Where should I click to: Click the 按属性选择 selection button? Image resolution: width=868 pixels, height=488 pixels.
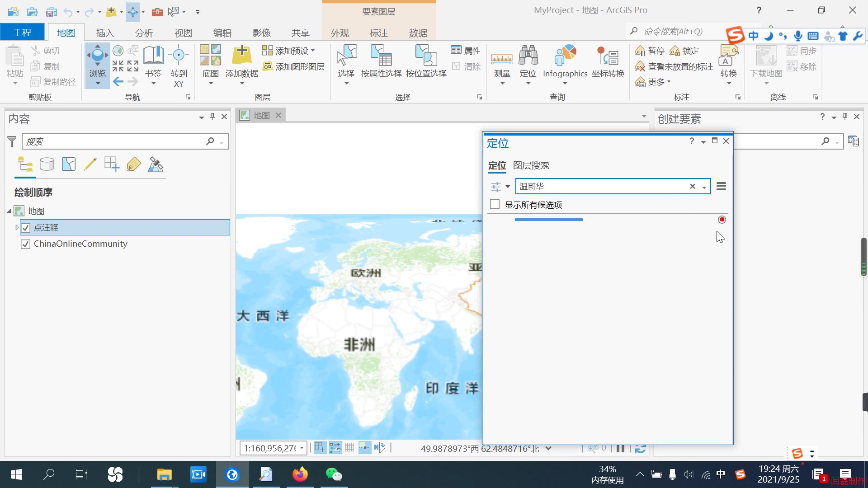(x=382, y=61)
